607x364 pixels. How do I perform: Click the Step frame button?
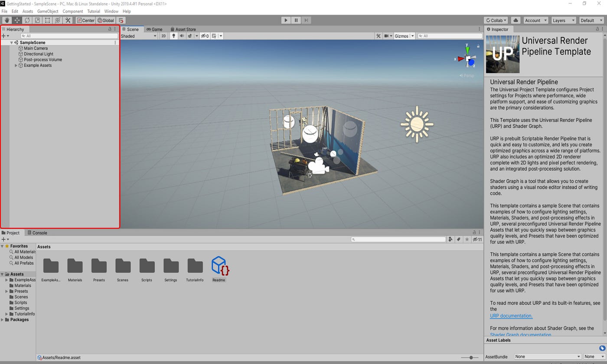(306, 20)
